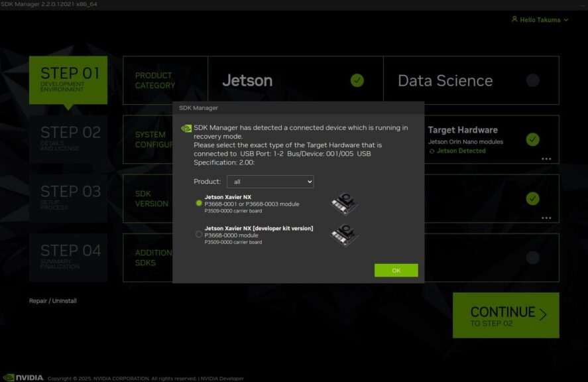The image size is (588, 382).
Task: Click the SDK Manager dialog title bar
Action: 298,107
